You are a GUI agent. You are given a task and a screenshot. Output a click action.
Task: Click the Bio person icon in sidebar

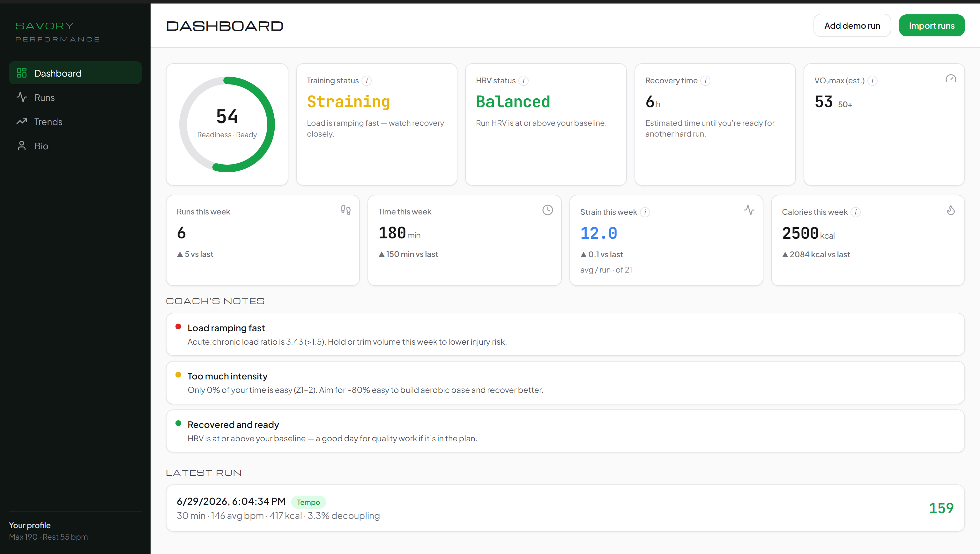(22, 146)
